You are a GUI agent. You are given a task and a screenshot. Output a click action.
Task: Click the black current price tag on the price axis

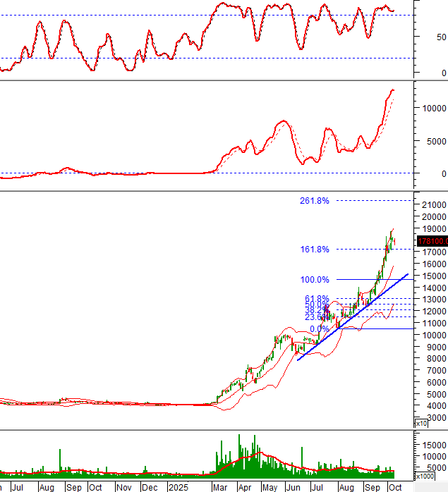pyautogui.click(x=432, y=241)
